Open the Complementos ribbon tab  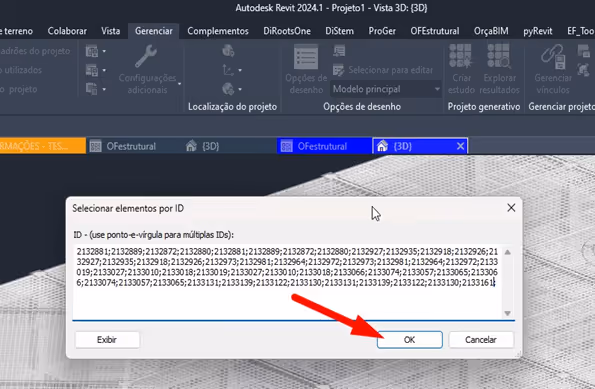coord(218,31)
